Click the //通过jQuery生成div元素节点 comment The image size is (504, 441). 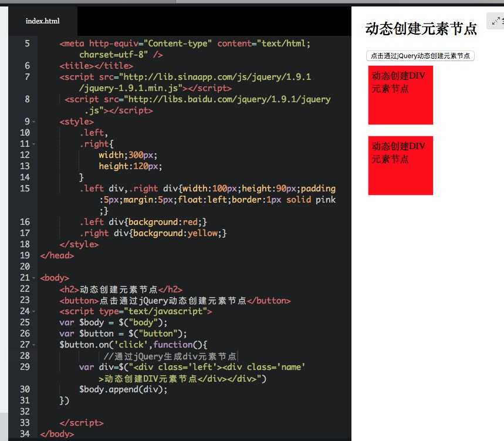pos(170,356)
